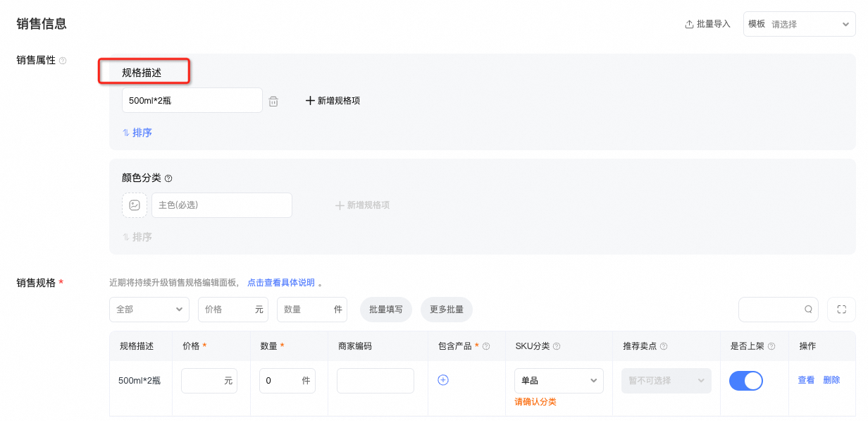Image resolution: width=868 pixels, height=421 pixels.
Task: Open the 全部 filter dropdown
Action: [149, 310]
